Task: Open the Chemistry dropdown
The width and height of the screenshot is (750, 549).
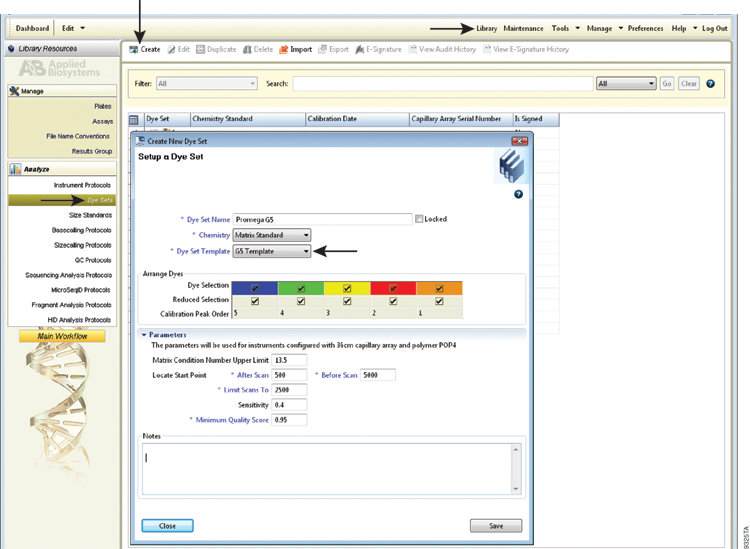Action: [272, 235]
